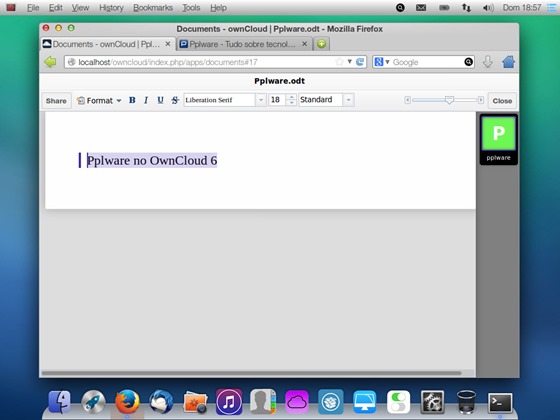The width and height of the screenshot is (560, 420).
Task: Open the gears system icon in the dock
Action: point(432,402)
